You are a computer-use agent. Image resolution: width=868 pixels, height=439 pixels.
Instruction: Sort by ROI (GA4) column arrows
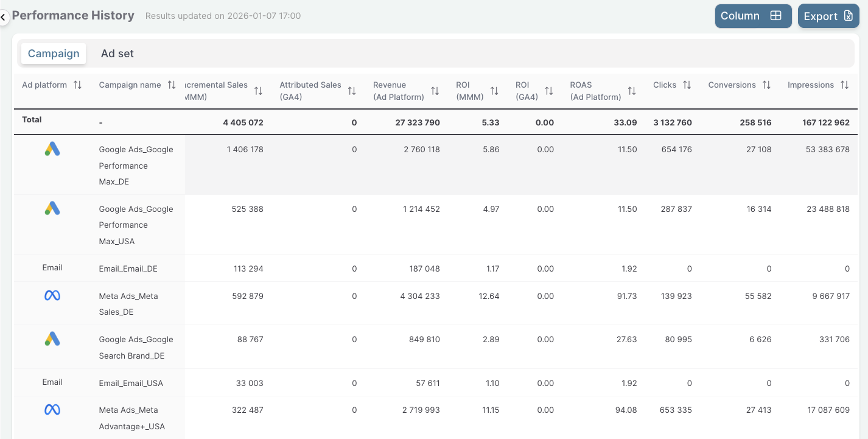(x=549, y=91)
